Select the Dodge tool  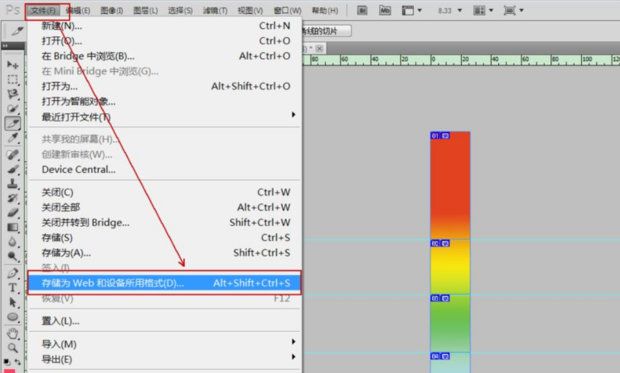(13, 257)
